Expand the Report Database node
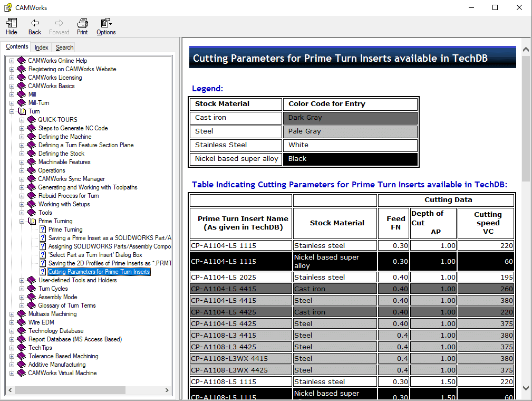Screen dimensions: 532x401 [12, 339]
